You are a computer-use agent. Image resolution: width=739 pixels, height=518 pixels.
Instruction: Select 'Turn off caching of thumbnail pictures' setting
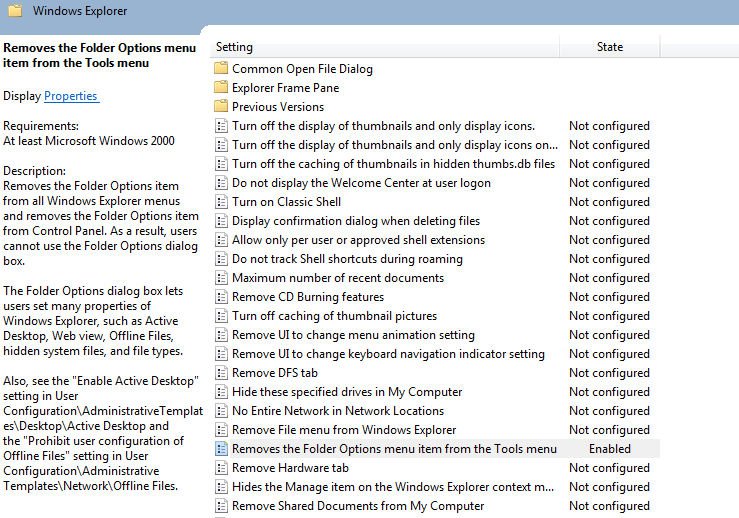pyautogui.click(x=335, y=316)
